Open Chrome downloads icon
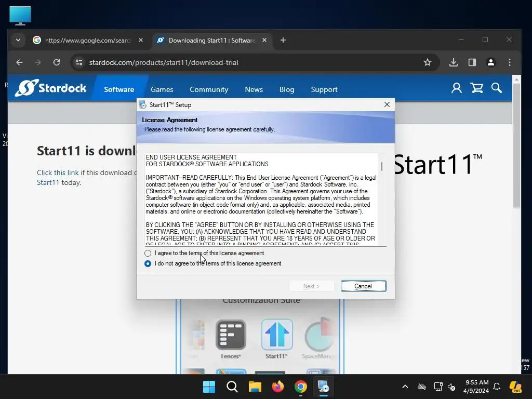The height and width of the screenshot is (399, 532). click(x=453, y=62)
